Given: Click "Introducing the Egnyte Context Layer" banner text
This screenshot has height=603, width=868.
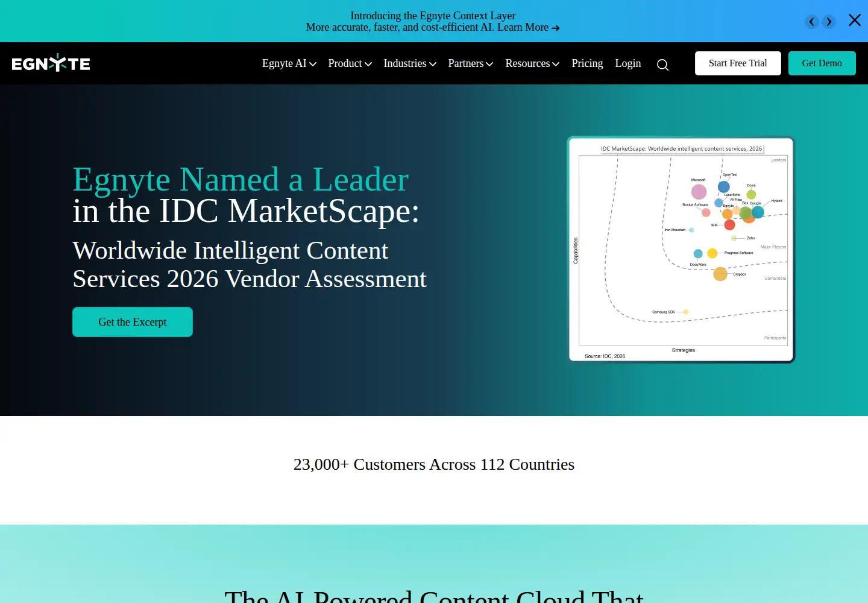Looking at the screenshot, I should click(x=433, y=16).
